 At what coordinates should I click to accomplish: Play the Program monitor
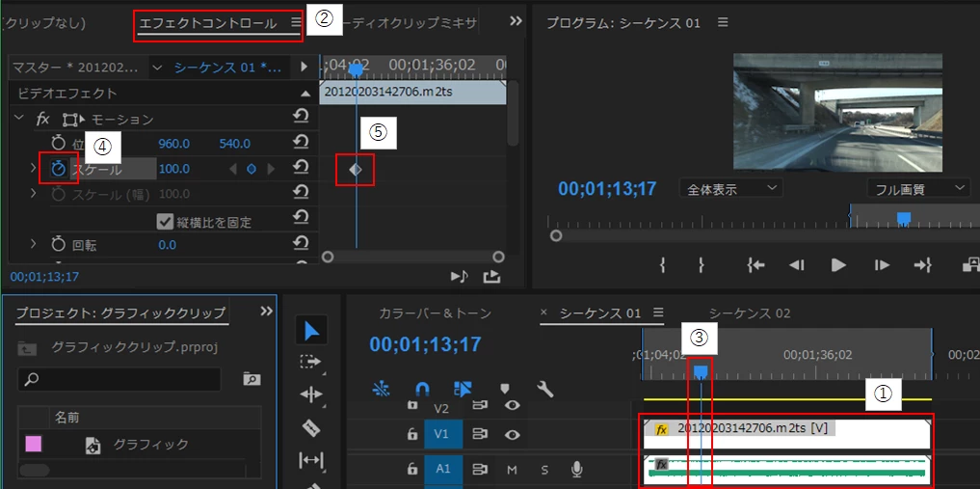tap(838, 265)
